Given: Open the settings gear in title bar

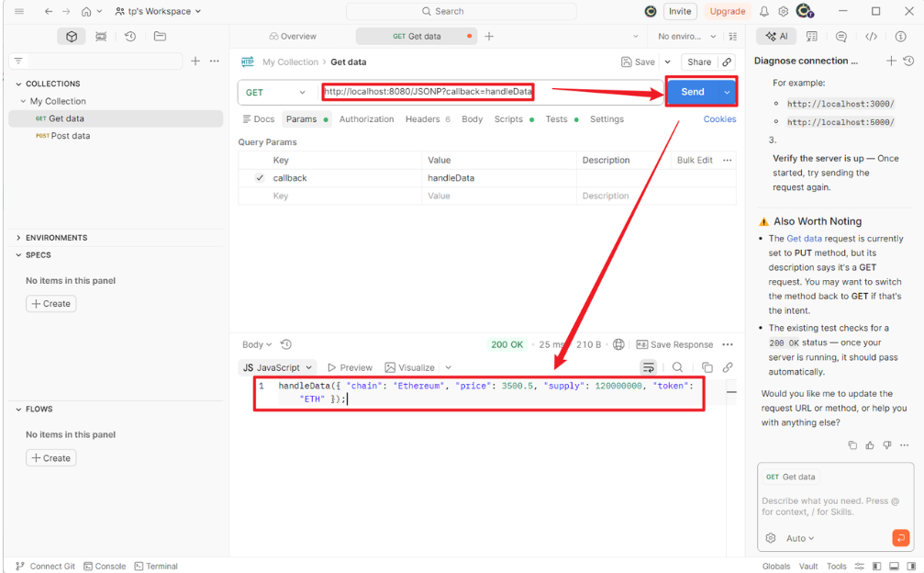Looking at the screenshot, I should 784,11.
